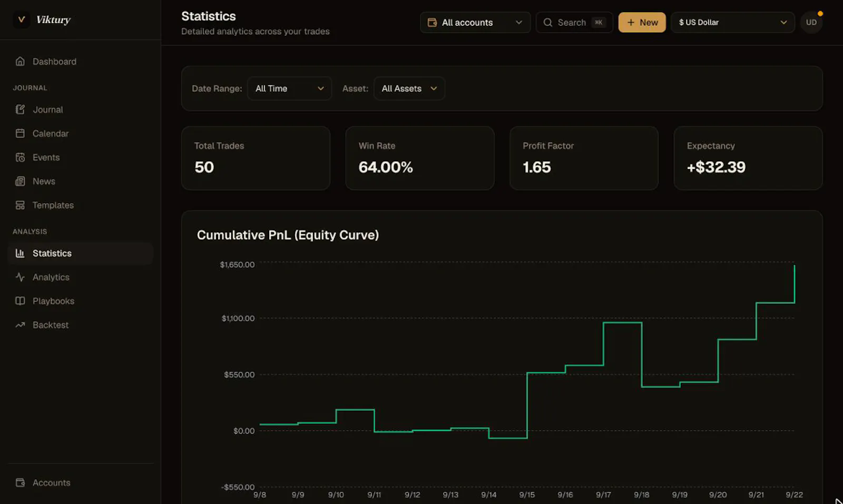Open Dashboard via its home icon

(20, 62)
